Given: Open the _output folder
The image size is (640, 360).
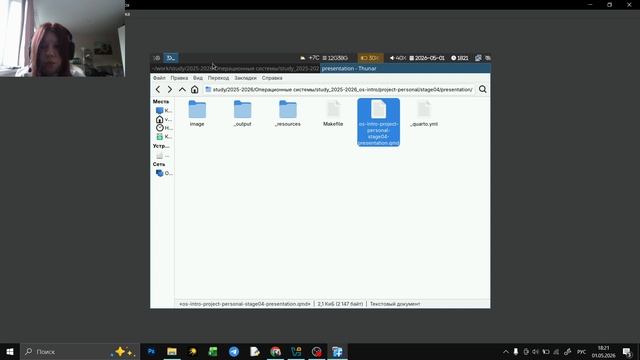Looking at the screenshot, I should (242, 113).
